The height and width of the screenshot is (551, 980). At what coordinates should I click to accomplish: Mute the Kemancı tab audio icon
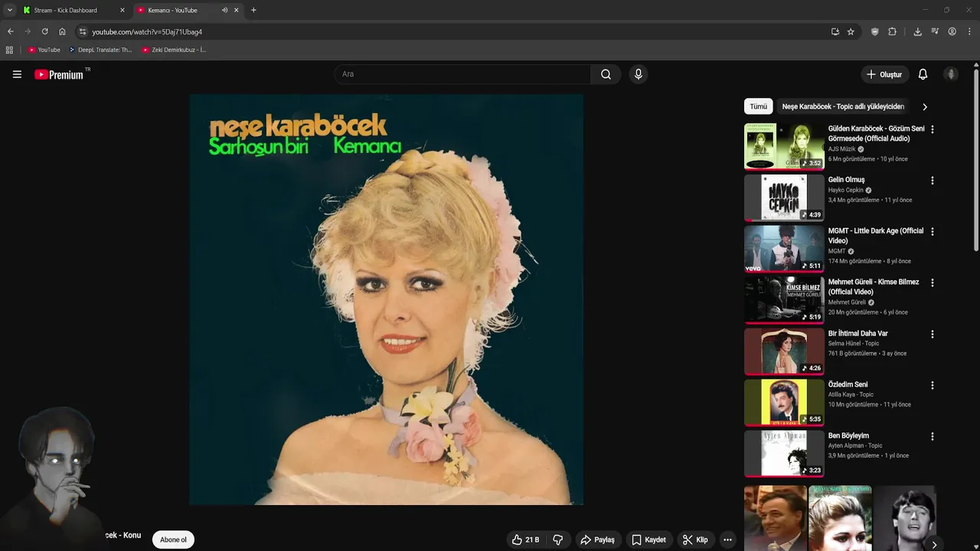click(x=224, y=10)
